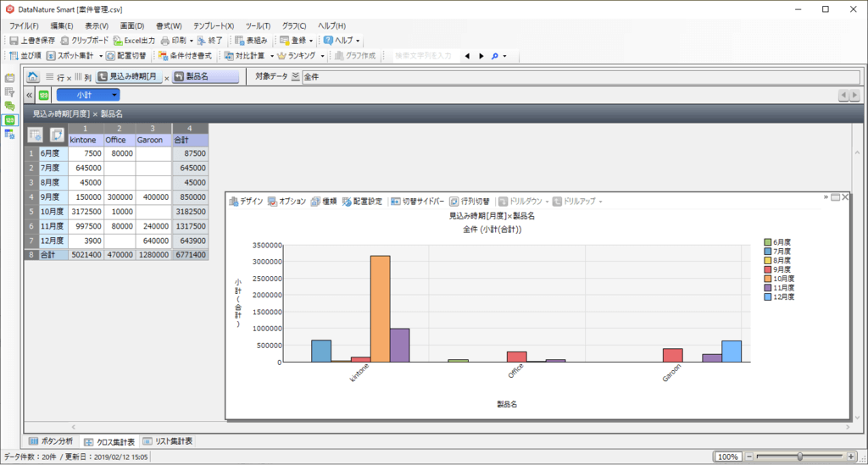Expand the 対比計算 dropdown arrow
Image resolution: width=868 pixels, height=465 pixels.
tap(272, 56)
